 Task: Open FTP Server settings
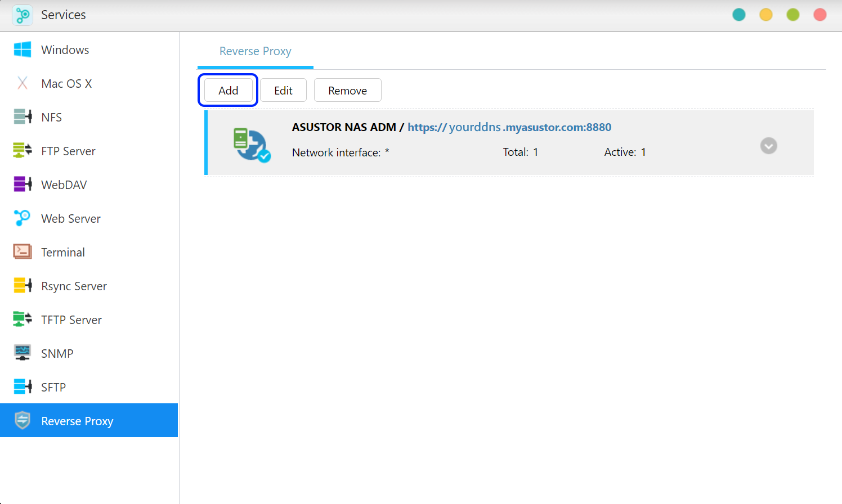coord(89,151)
